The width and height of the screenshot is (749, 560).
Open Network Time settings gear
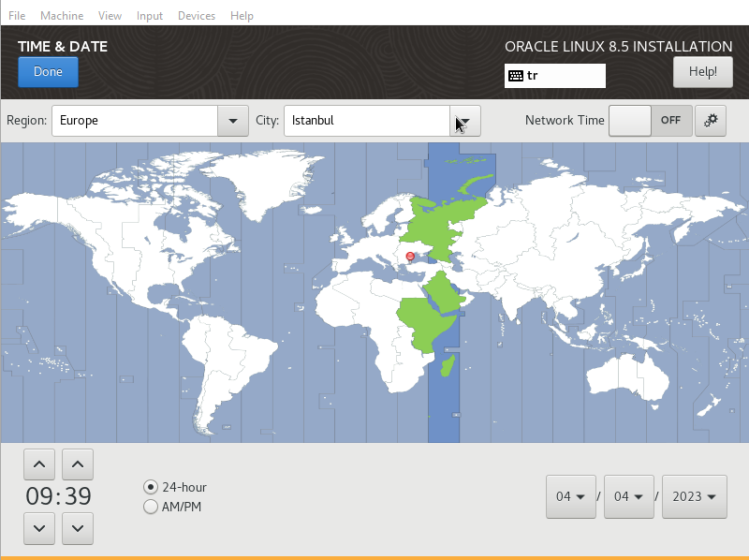711,121
